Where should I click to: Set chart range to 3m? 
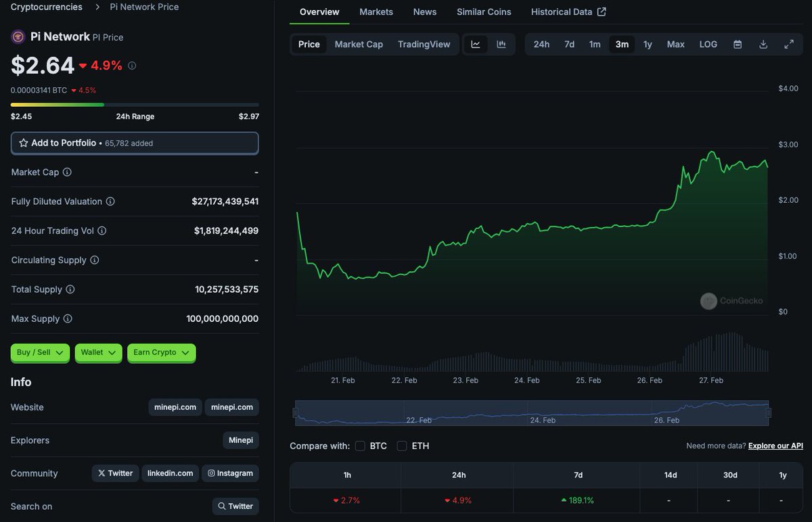click(622, 44)
